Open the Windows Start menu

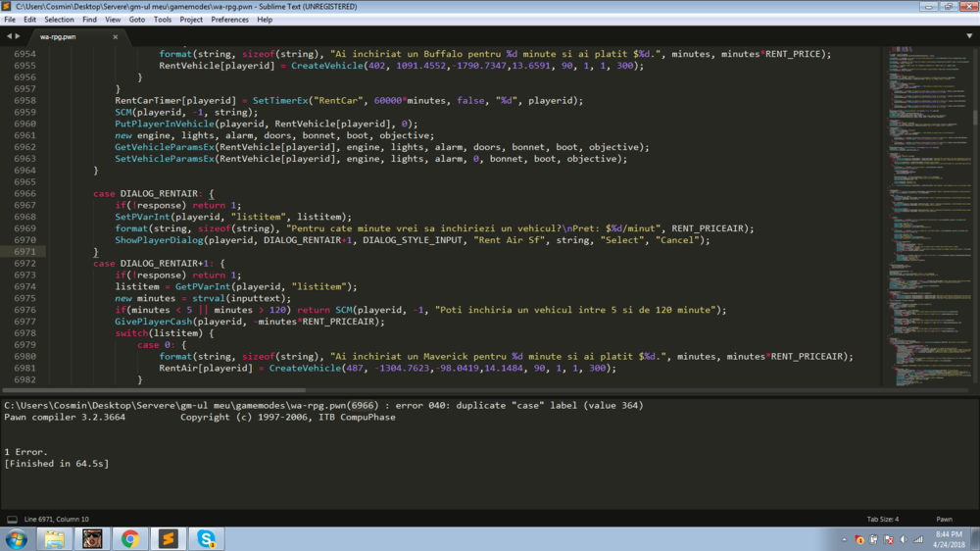[x=17, y=538]
